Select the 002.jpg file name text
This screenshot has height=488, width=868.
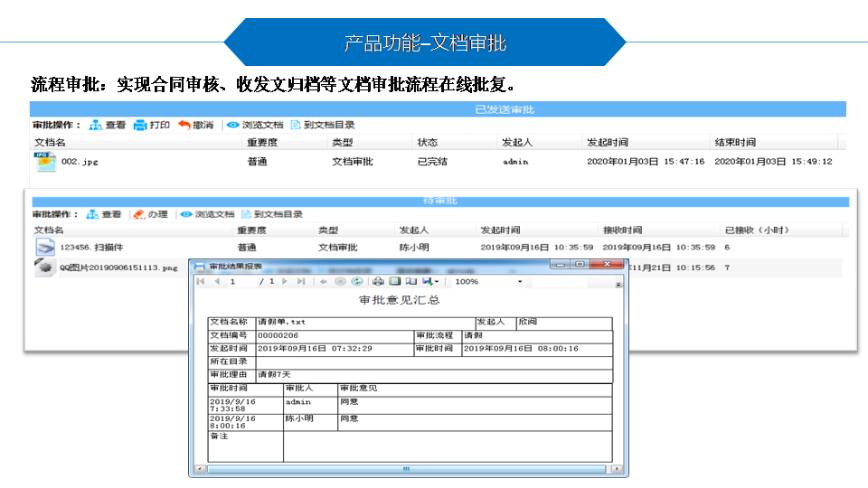pyautogui.click(x=80, y=162)
